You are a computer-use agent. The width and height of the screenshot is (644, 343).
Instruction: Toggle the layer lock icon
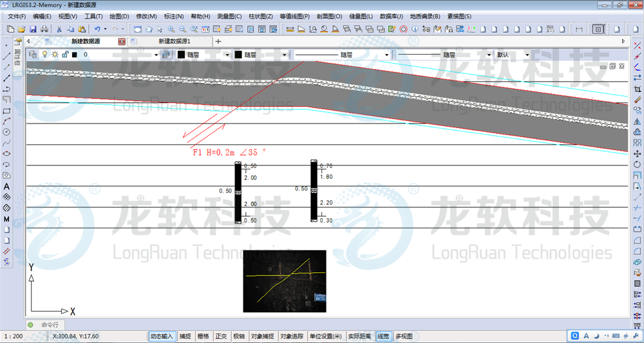point(65,55)
